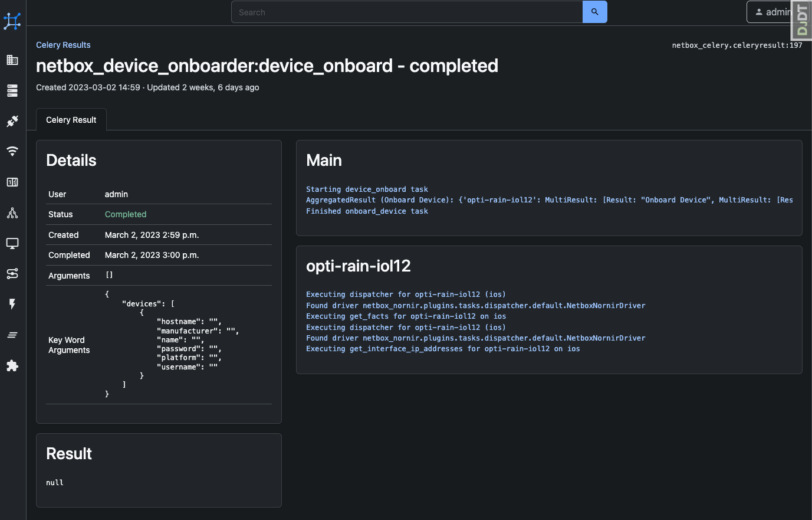
Task: Click inside the Search input field
Action: pyautogui.click(x=407, y=12)
